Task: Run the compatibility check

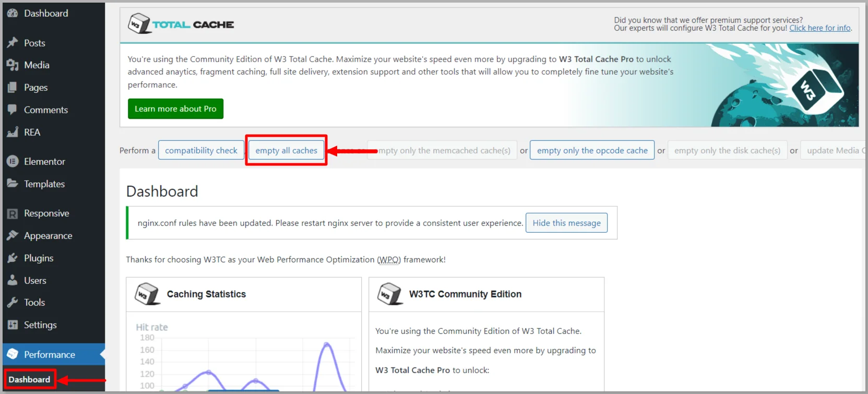Action: pos(201,150)
